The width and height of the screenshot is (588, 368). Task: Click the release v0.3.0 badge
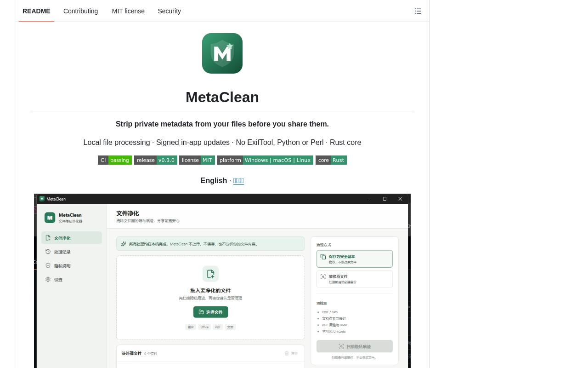pyautogui.click(x=155, y=160)
